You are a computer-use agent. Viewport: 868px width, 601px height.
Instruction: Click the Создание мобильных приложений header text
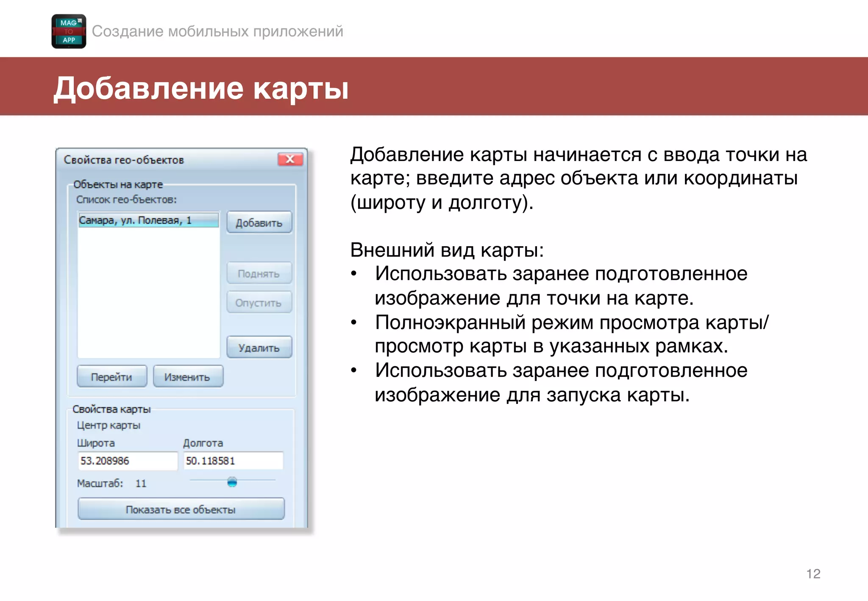pos(217,31)
